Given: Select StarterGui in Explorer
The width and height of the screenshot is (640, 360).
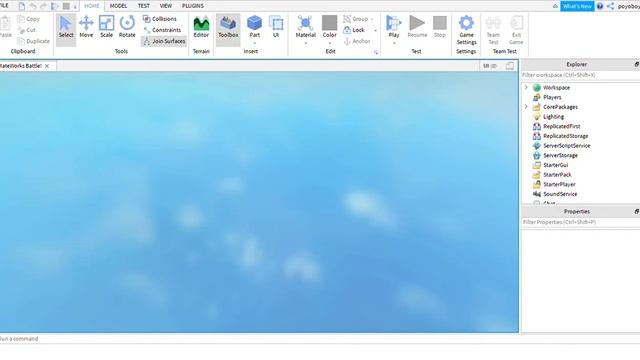Looking at the screenshot, I should click(x=555, y=165).
